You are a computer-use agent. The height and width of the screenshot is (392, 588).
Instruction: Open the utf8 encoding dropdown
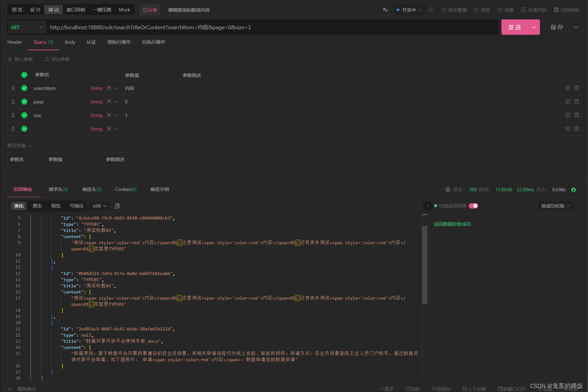[99, 206]
